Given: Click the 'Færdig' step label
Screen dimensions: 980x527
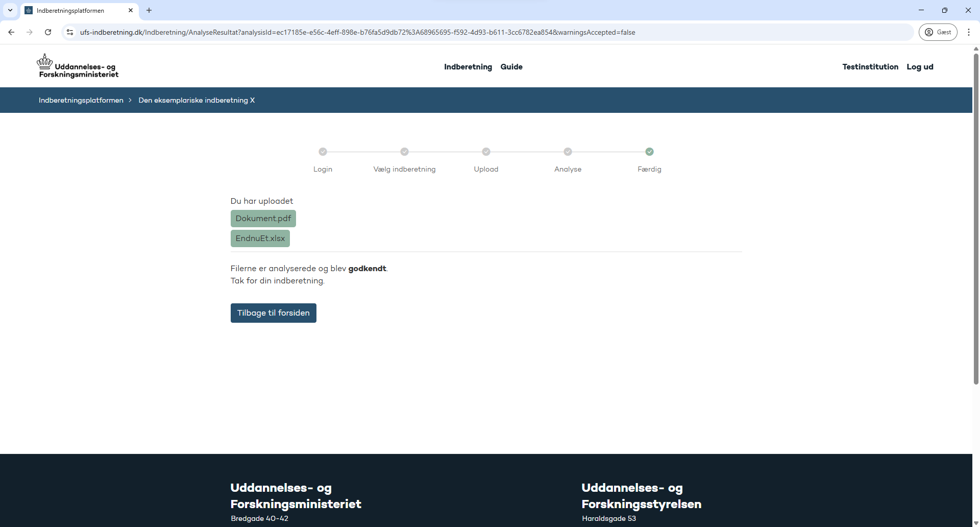Looking at the screenshot, I should point(649,169).
